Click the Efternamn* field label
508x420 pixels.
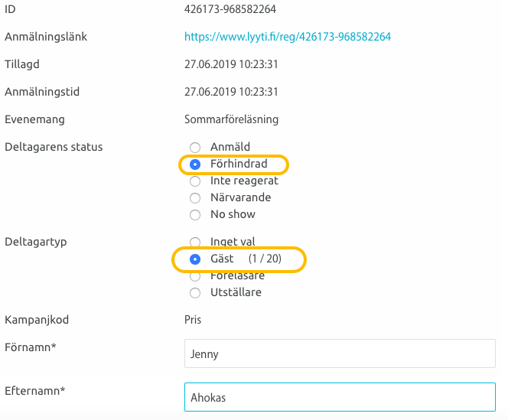(x=34, y=391)
